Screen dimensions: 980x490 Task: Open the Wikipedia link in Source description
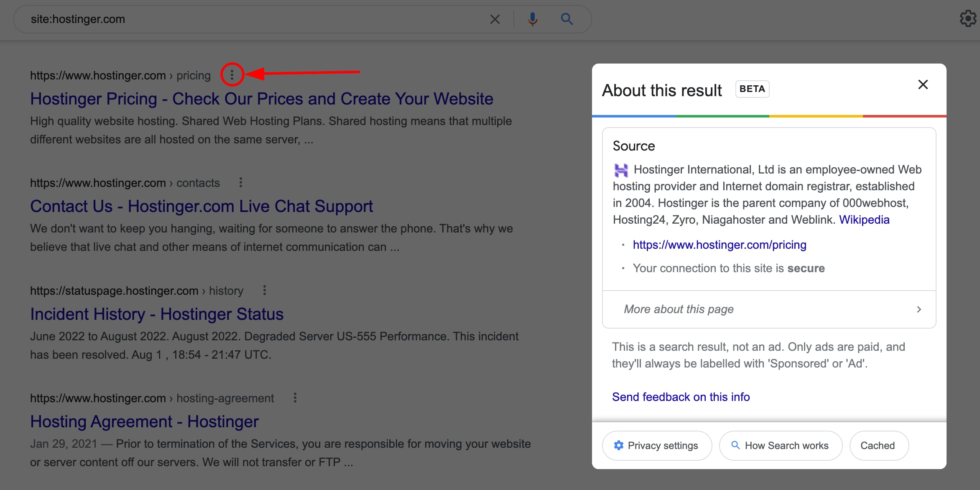(x=864, y=219)
